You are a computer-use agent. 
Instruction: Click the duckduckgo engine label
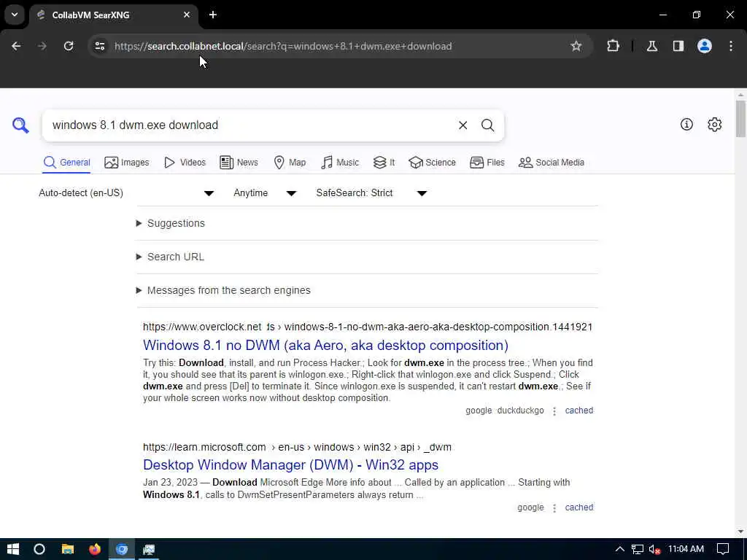[520, 411]
